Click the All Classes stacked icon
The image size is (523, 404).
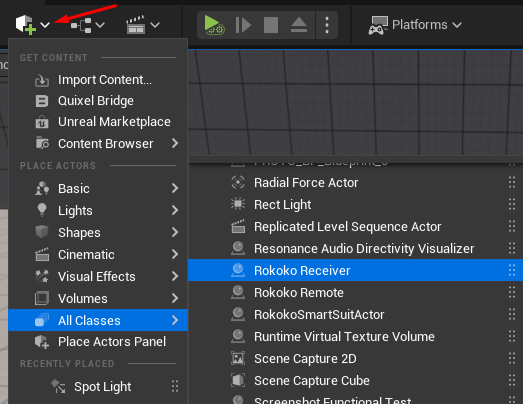[x=42, y=320]
